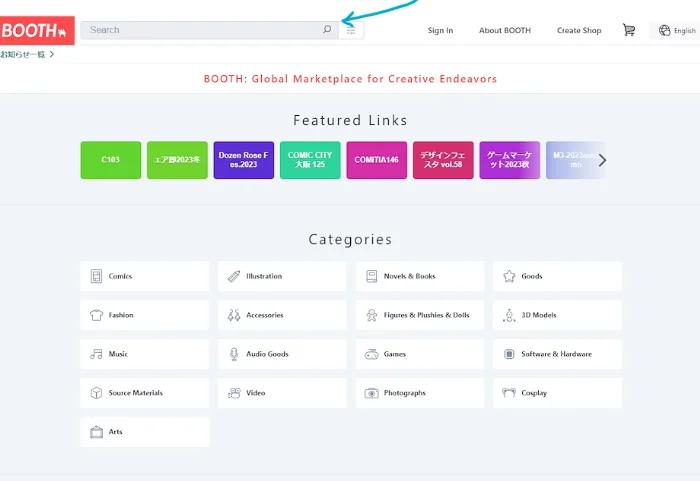
Task: Select the 3D Models label
Action: (x=539, y=315)
